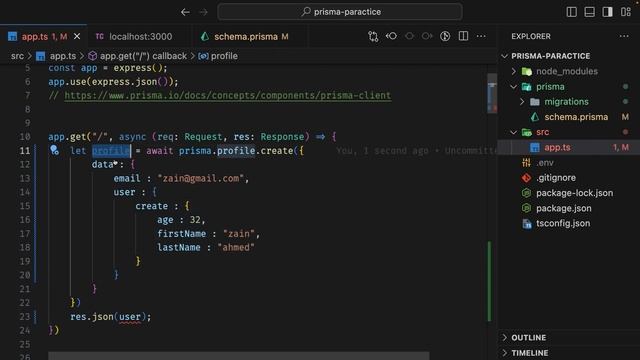
Task: Open the prisma-paractice search box
Action: point(340,12)
